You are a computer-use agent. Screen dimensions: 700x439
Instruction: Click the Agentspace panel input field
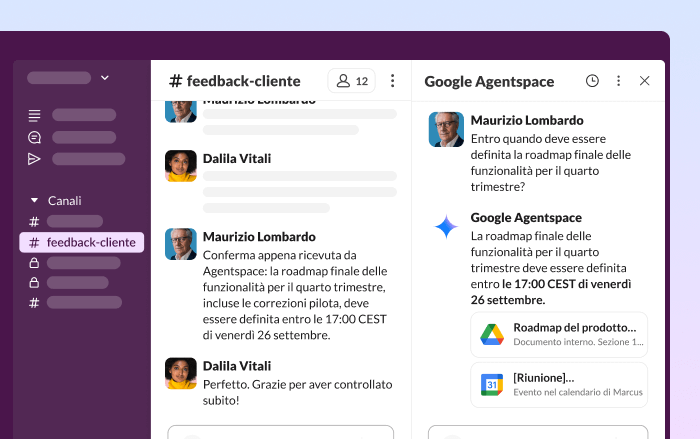coord(538,432)
